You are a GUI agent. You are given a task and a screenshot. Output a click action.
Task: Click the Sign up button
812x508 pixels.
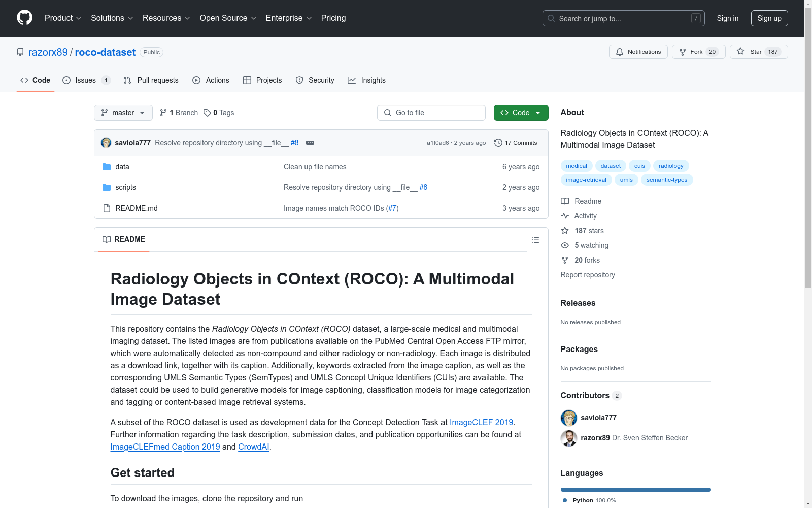coord(769,18)
